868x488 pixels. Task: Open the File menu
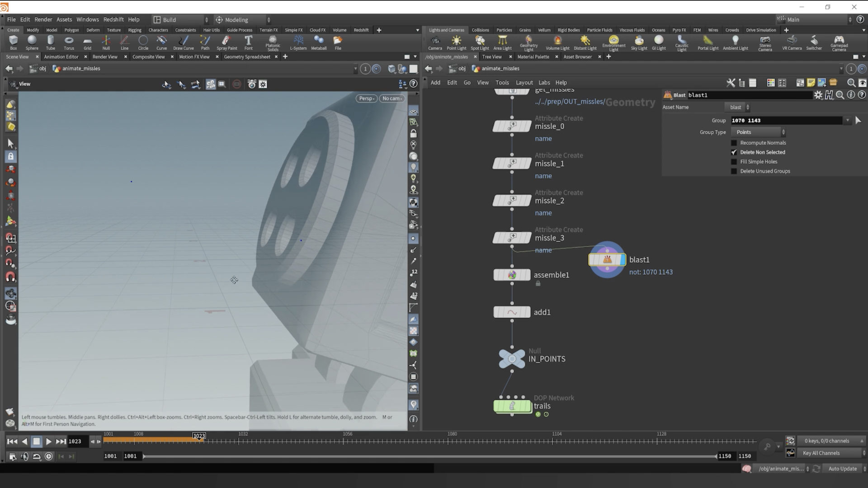click(11, 19)
